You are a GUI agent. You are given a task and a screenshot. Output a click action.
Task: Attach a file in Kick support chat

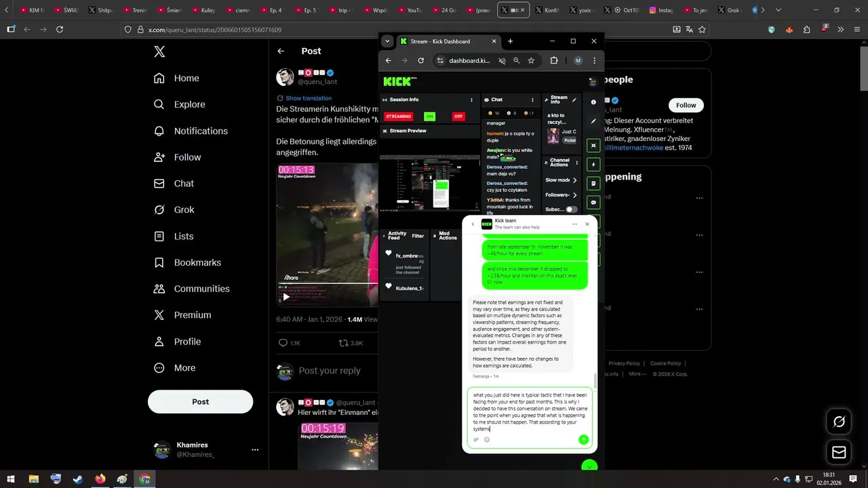tap(476, 440)
